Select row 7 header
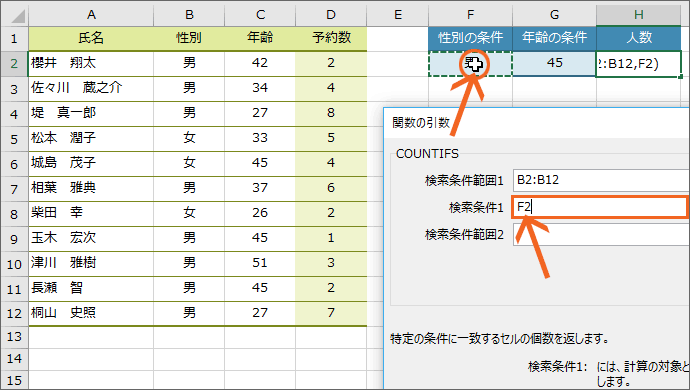The image size is (690, 390). pos(14,189)
